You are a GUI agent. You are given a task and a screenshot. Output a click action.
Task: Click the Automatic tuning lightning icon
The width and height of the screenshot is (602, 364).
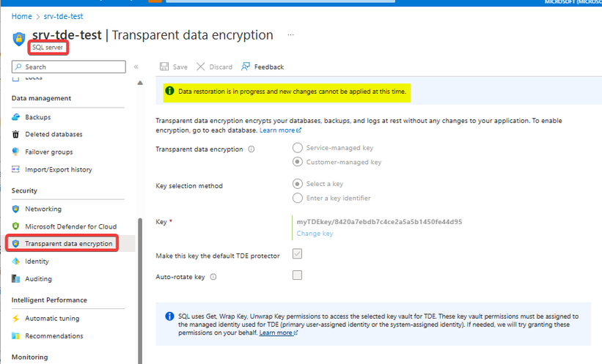click(16, 319)
